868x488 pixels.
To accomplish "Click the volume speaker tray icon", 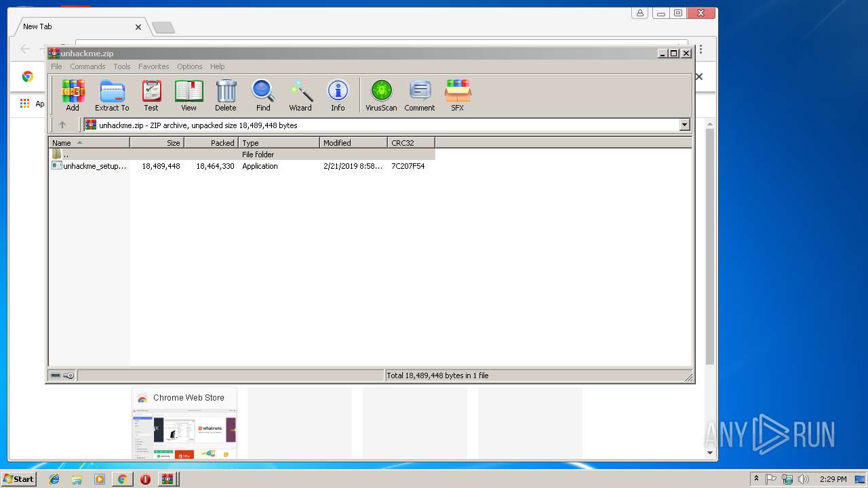I will tap(804, 479).
